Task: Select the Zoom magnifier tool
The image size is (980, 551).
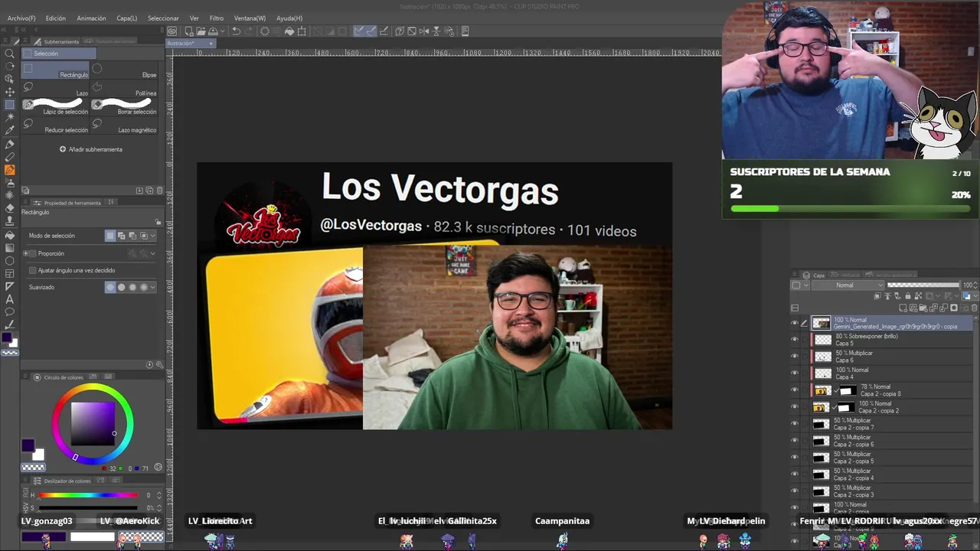Action: pos(10,53)
